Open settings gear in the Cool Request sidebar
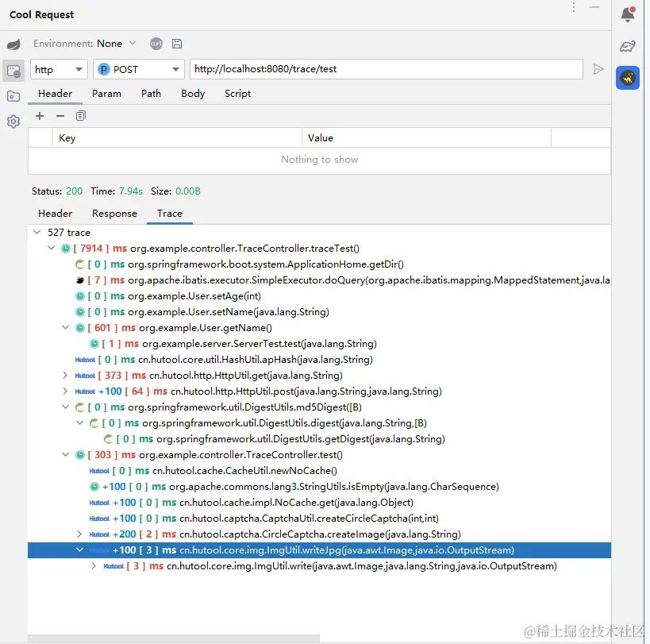The height and width of the screenshot is (644, 650). point(13,121)
